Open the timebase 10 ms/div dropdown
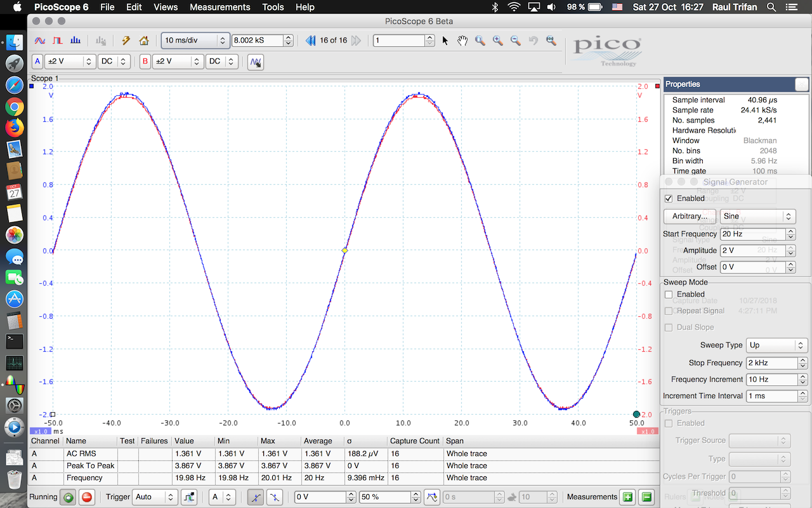 pos(195,41)
